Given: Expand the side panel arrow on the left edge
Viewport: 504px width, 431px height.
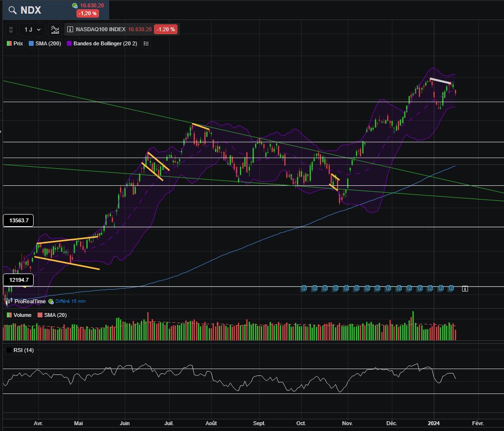Looking at the screenshot, I should 1,132.
